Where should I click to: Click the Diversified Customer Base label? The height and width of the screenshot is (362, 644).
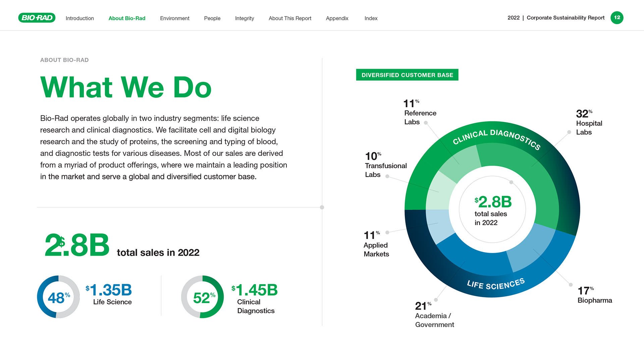tap(407, 75)
